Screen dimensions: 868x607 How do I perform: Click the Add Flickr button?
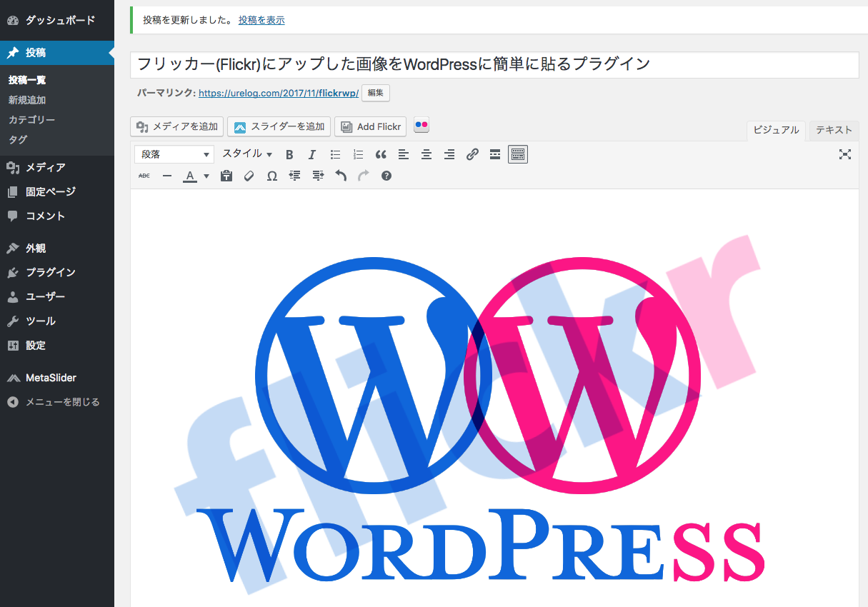[370, 127]
